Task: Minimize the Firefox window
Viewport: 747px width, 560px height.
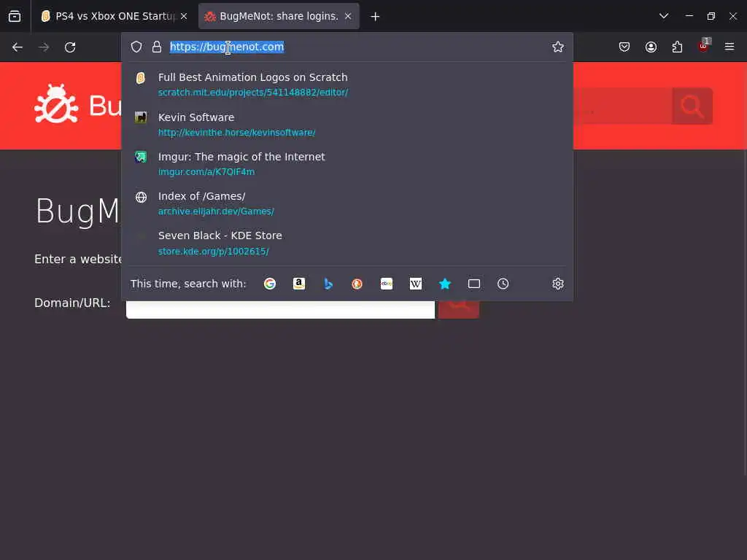Action: click(x=689, y=16)
